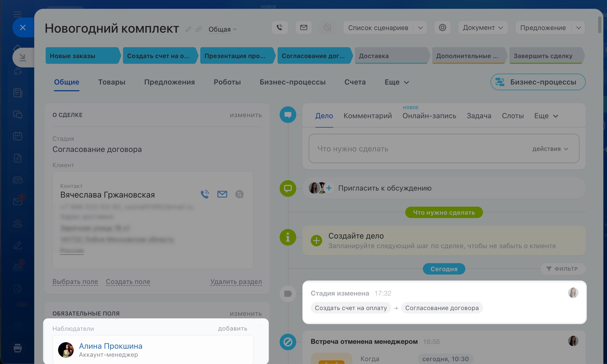Image resolution: width=607 pixels, height=364 pixels.
Task: Switch to the Слоты timeline tab
Action: point(513,116)
